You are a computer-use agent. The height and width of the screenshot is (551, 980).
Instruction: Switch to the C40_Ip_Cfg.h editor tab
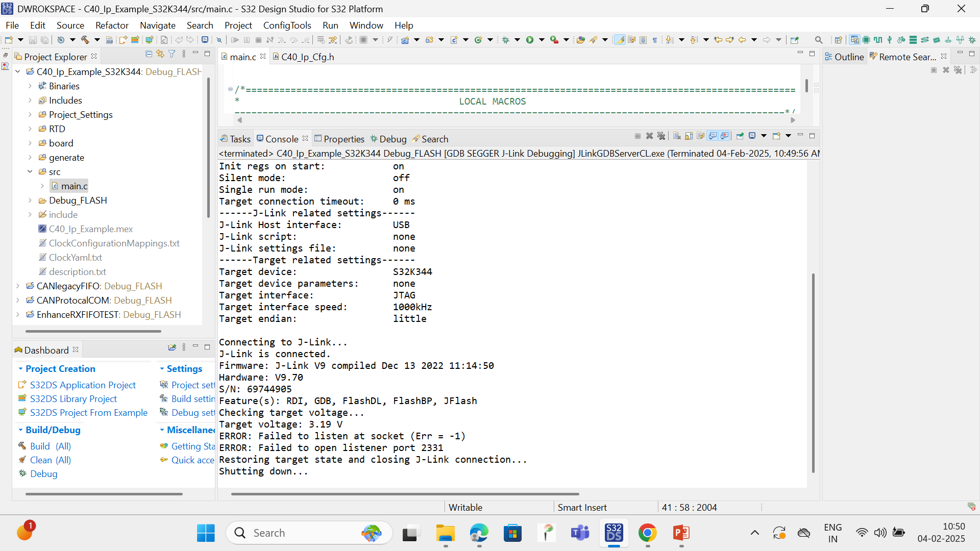pyautogui.click(x=307, y=57)
